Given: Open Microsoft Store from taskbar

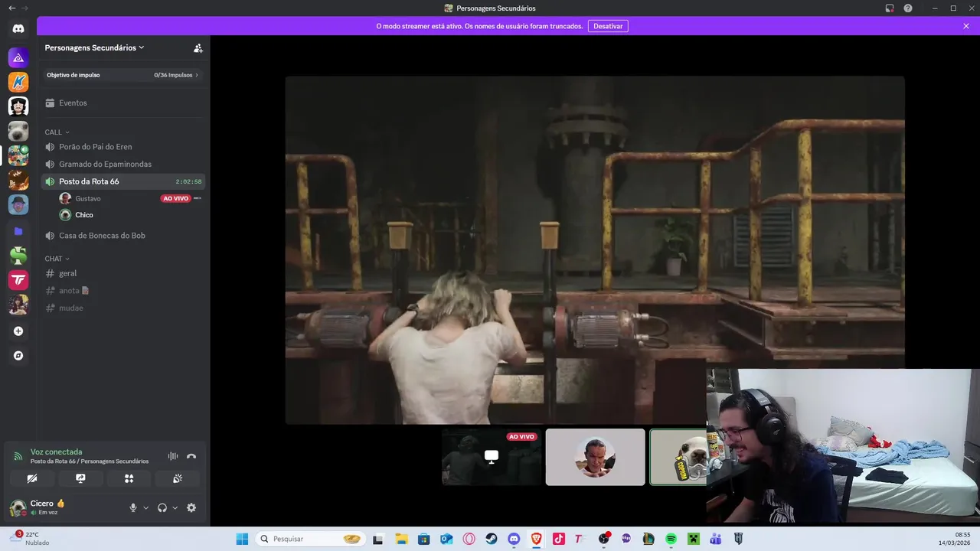Looking at the screenshot, I should [x=423, y=539].
